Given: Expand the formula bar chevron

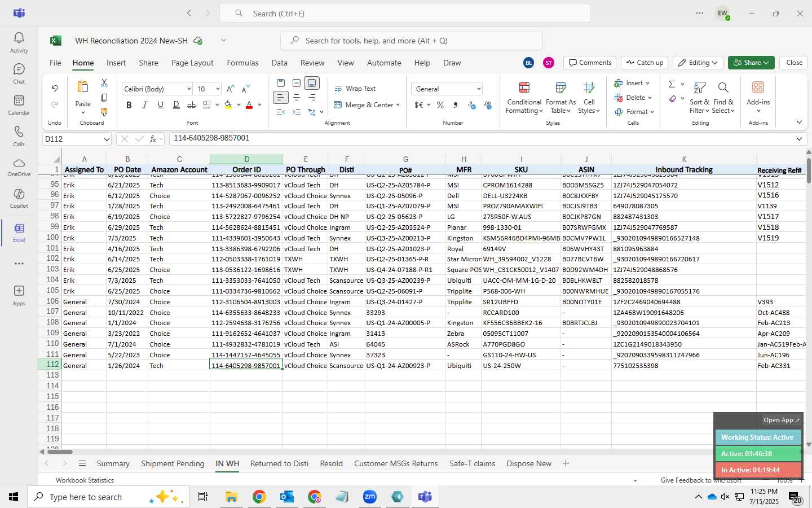Looking at the screenshot, I should click(799, 139).
